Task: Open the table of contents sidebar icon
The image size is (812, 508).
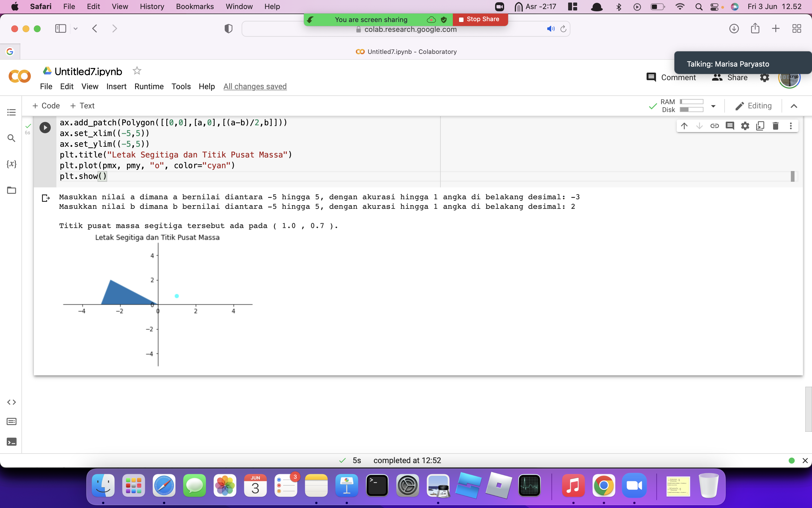Action: (11, 112)
